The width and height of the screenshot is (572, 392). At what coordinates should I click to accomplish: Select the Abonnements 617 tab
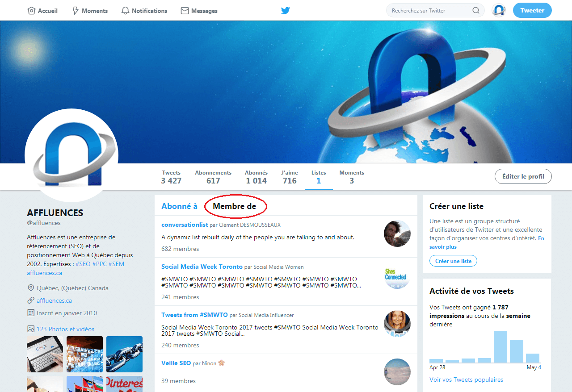click(213, 177)
